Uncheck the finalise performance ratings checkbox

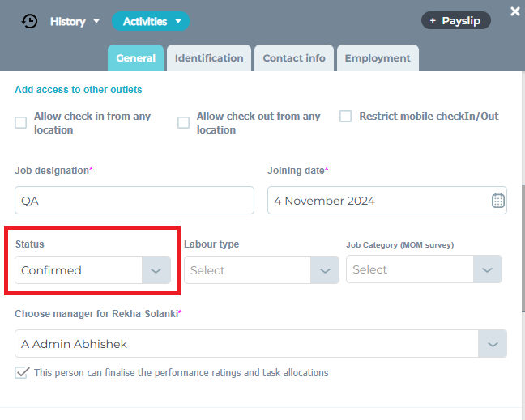click(x=22, y=373)
